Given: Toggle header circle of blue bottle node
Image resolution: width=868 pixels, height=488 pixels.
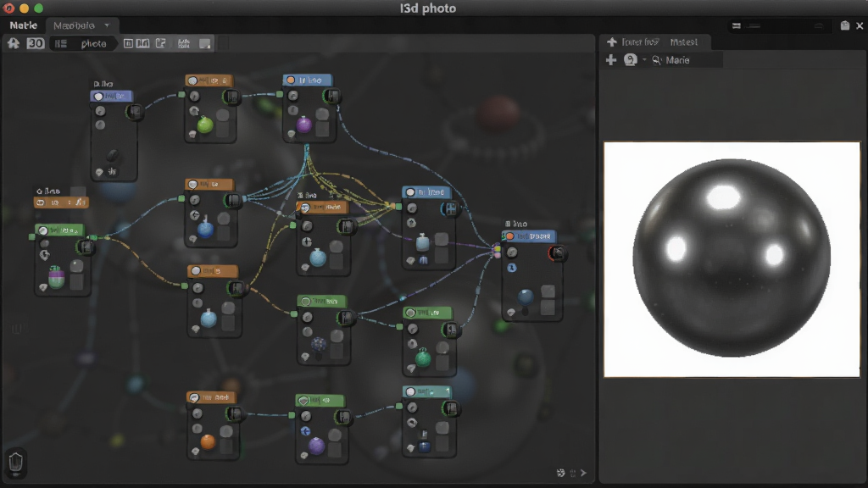Looking at the screenshot, I should coord(410,192).
